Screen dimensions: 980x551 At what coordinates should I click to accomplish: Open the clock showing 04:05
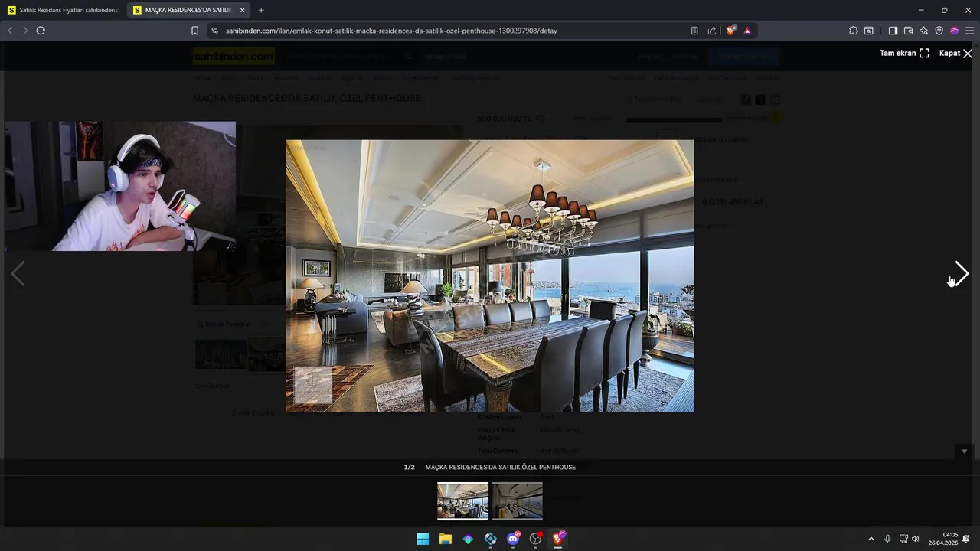coord(943,539)
